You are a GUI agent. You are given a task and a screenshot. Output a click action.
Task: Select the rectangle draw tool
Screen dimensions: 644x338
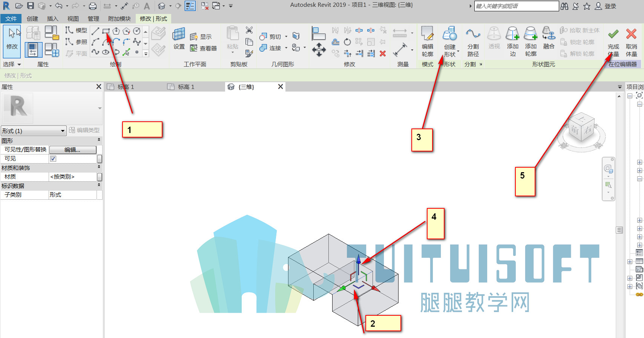(x=106, y=31)
